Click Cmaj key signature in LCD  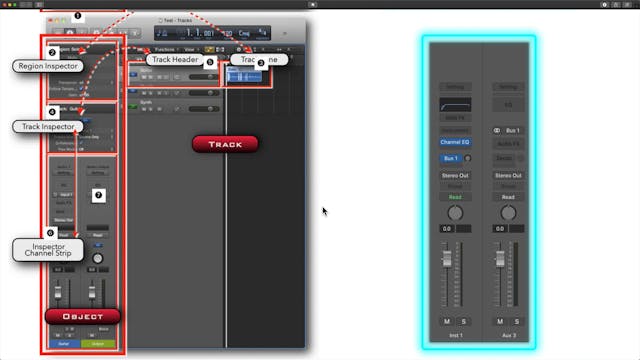tap(244, 33)
